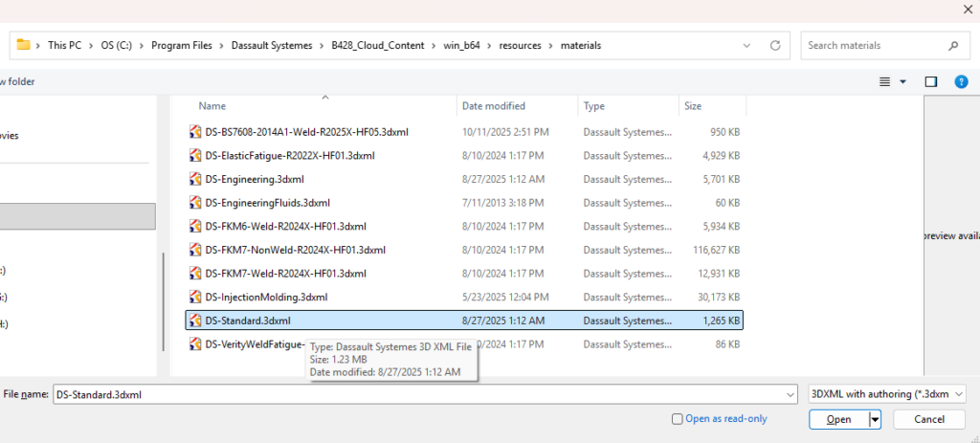Click the DS-BS7608-2014A1-Weld file icon
The height and width of the screenshot is (443, 980).
coord(195,132)
